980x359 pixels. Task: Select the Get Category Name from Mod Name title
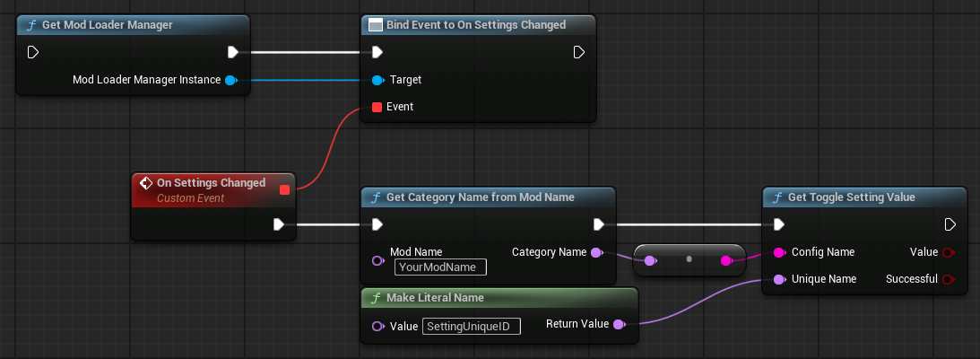coord(481,197)
